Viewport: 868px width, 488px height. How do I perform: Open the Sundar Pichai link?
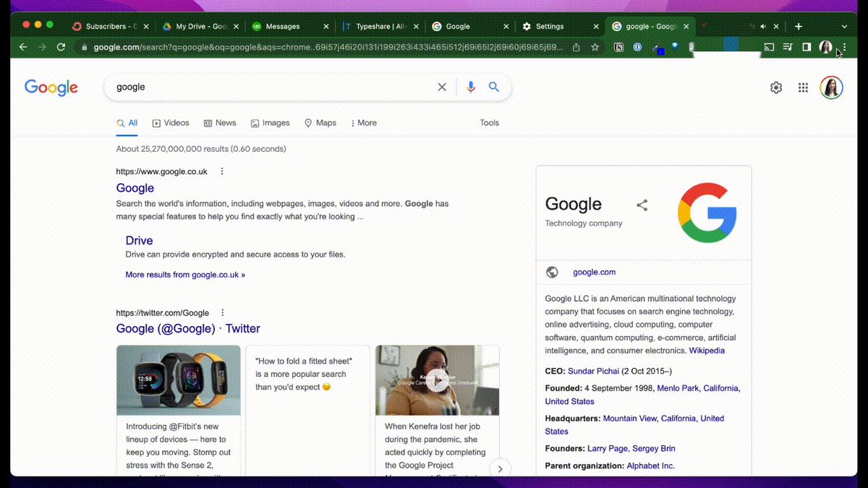[x=593, y=371]
